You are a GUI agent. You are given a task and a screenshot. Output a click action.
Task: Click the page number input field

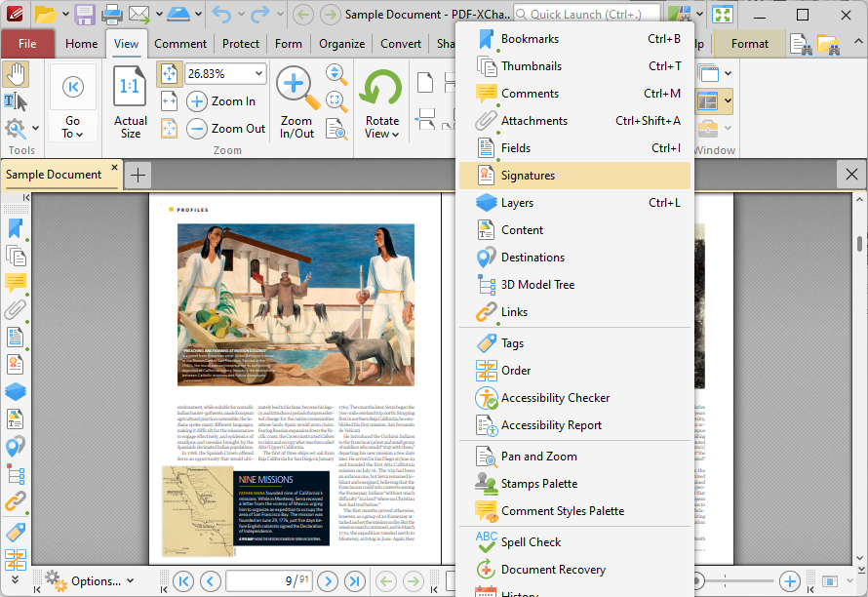pyautogui.click(x=269, y=581)
